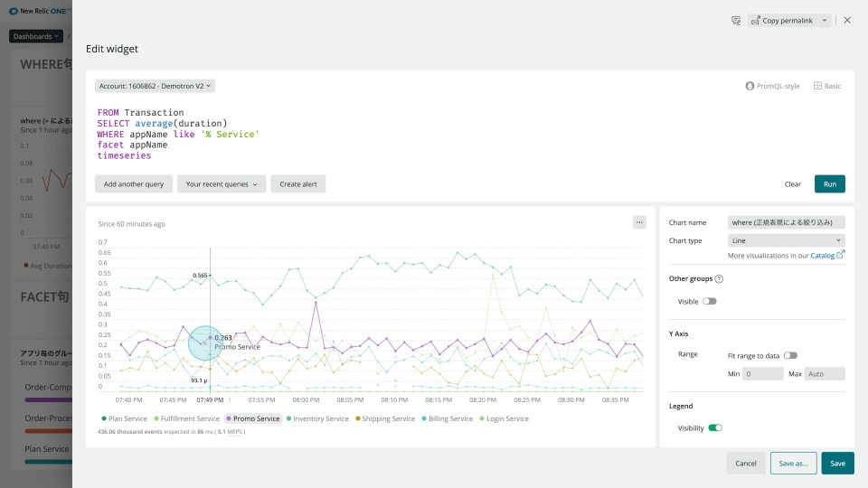
Task: Switch to Basic query mode
Action: click(x=827, y=86)
